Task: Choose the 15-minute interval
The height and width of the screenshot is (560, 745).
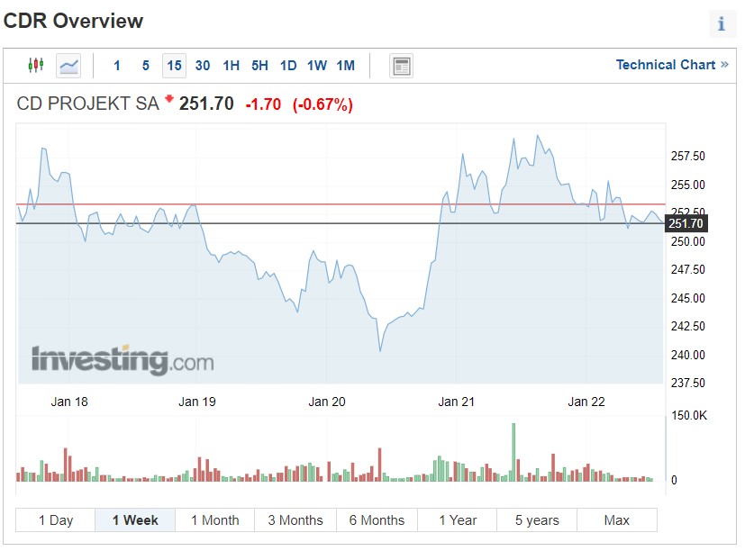Action: click(x=175, y=66)
